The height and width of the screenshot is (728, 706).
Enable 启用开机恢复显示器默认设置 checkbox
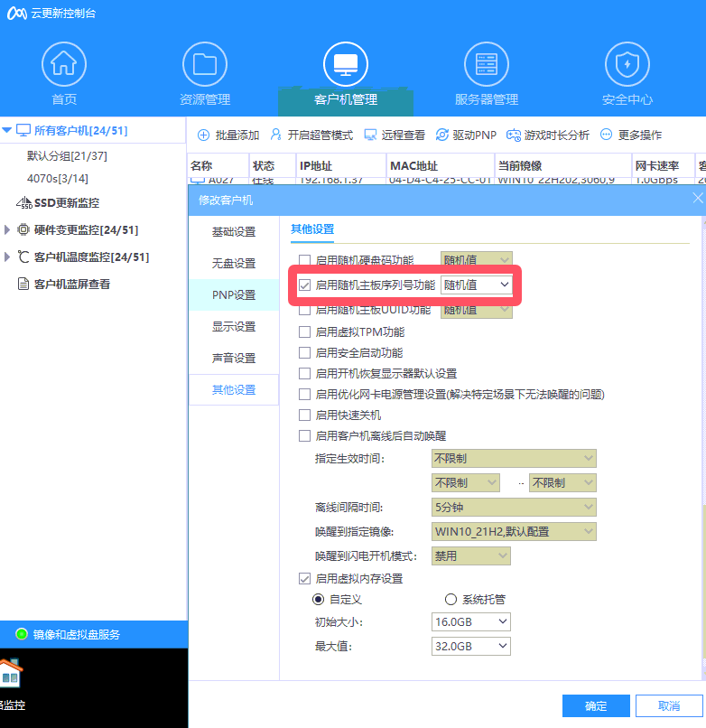304,373
